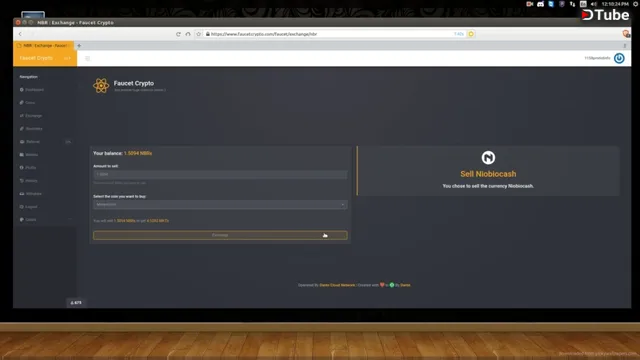Click the Dante Cloud Network footer link
The width and height of the screenshot is (640, 360).
coord(337,285)
